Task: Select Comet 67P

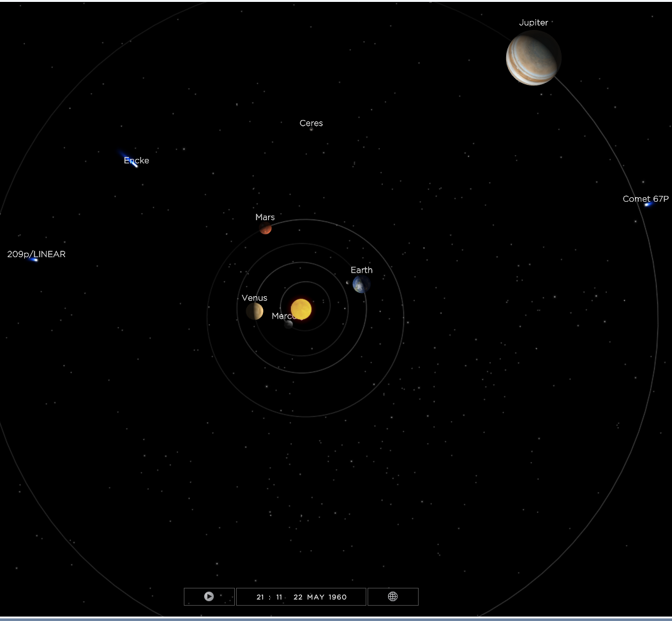Action: [x=647, y=204]
